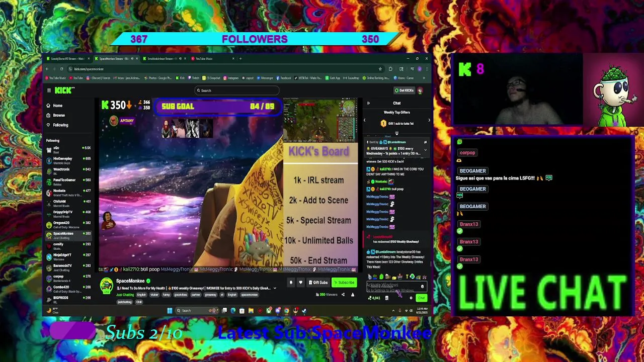Open chat settings gear icon
Viewport: 644px width, 362px height.
click(411, 298)
